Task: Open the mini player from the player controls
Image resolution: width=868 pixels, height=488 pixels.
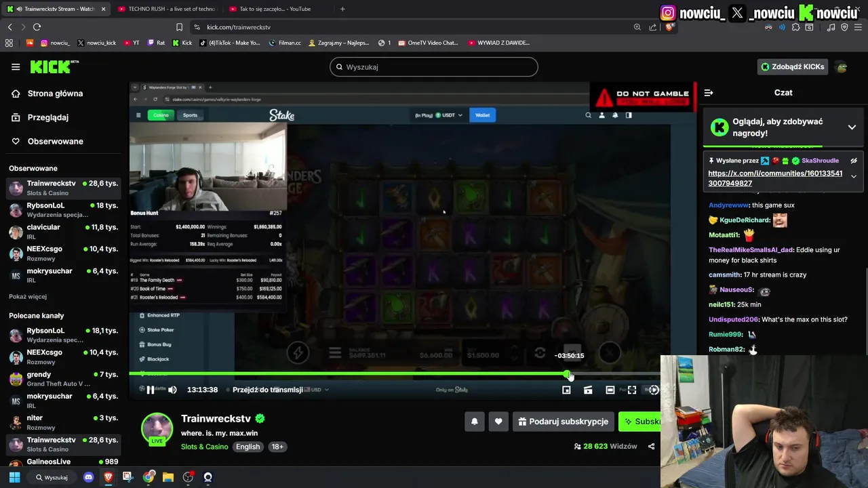Action: tap(566, 390)
